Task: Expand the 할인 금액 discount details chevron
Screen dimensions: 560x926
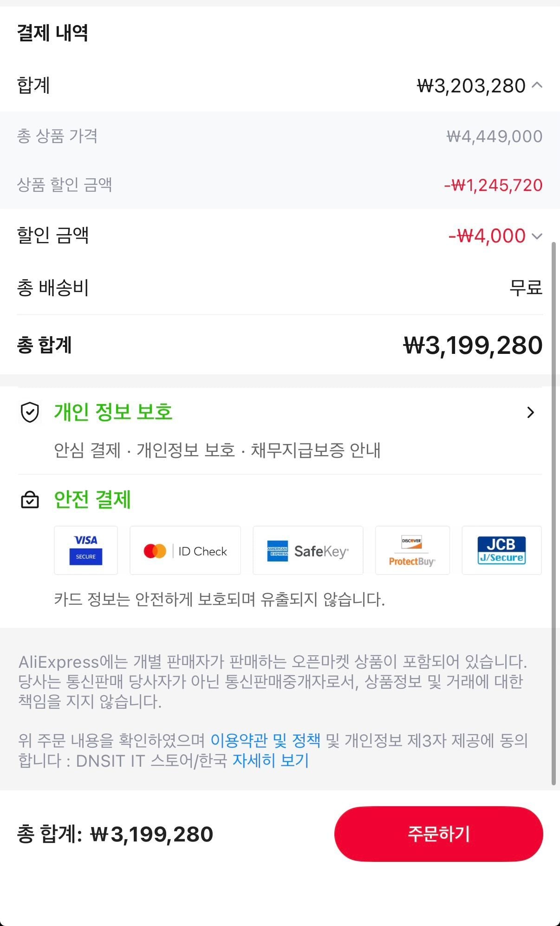Action: pos(537,236)
